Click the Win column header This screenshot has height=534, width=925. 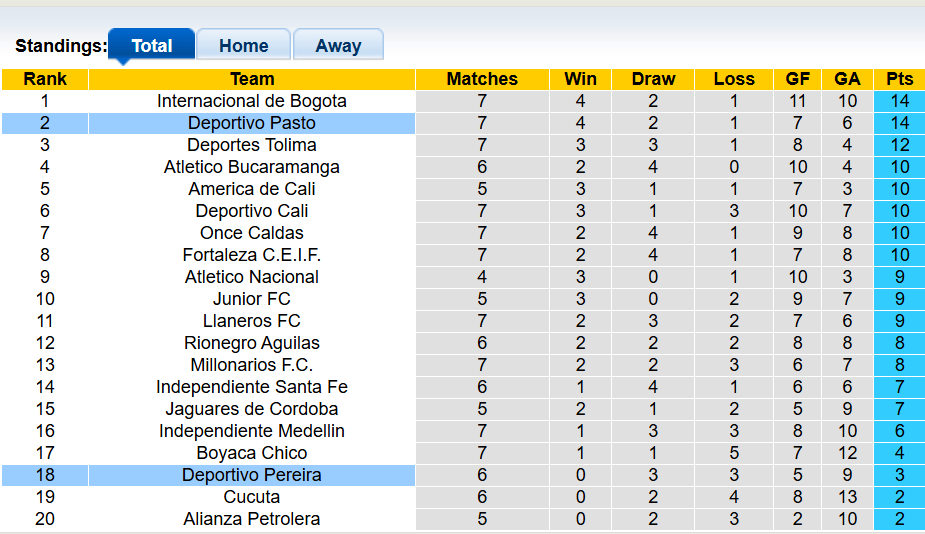[x=580, y=79]
